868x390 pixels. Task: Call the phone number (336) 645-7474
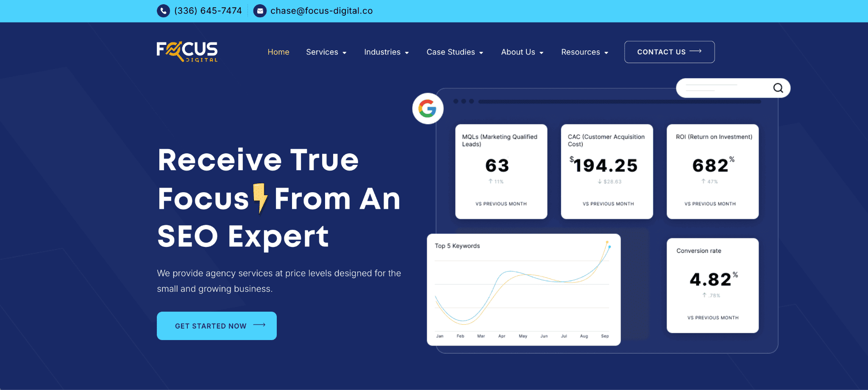pyautogui.click(x=208, y=11)
